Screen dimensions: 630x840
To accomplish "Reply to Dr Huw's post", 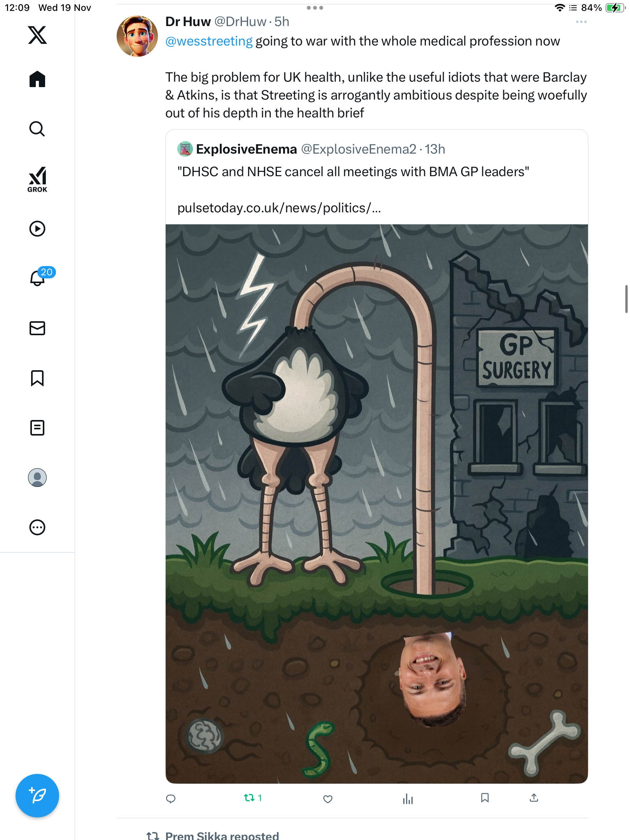I will (x=171, y=799).
